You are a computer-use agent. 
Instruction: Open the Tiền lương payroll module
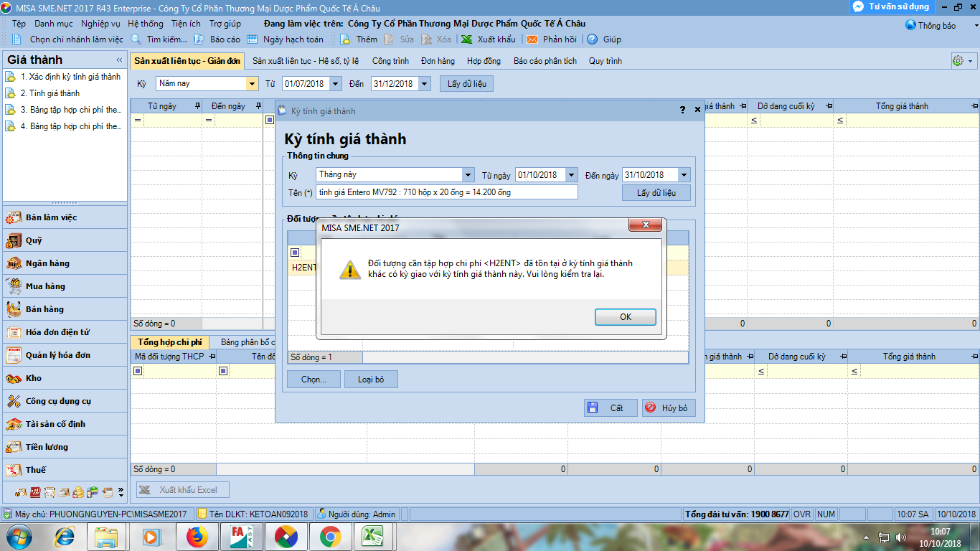click(x=65, y=447)
